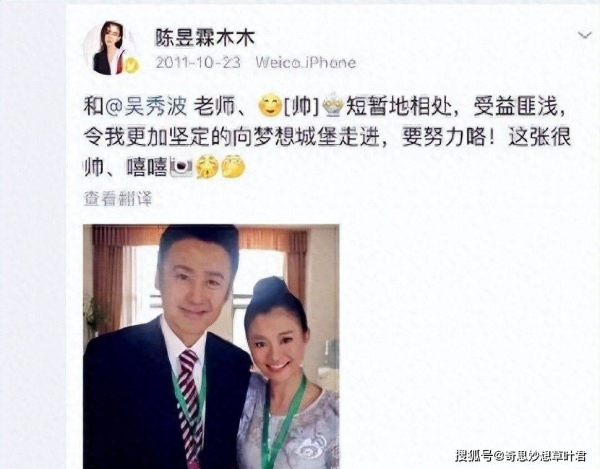The height and width of the screenshot is (469, 600).
Task: Click the yellow verified badge on avatar
Action: (131, 65)
